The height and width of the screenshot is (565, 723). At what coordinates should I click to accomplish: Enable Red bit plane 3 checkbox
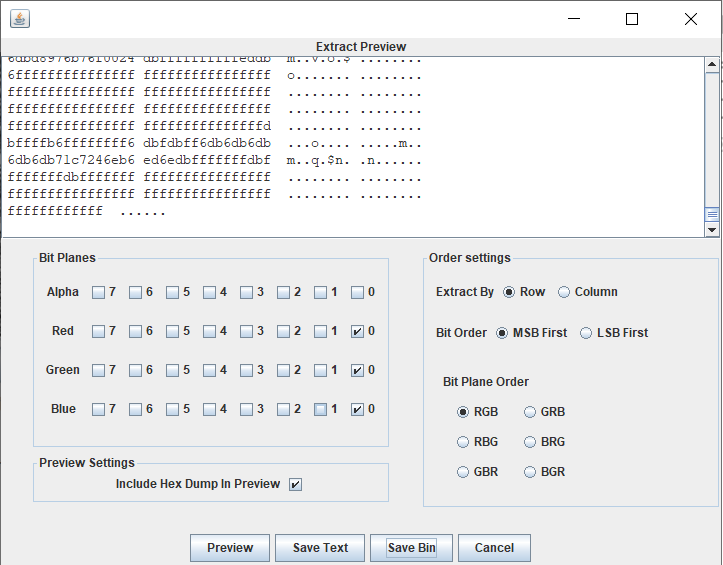[246, 331]
